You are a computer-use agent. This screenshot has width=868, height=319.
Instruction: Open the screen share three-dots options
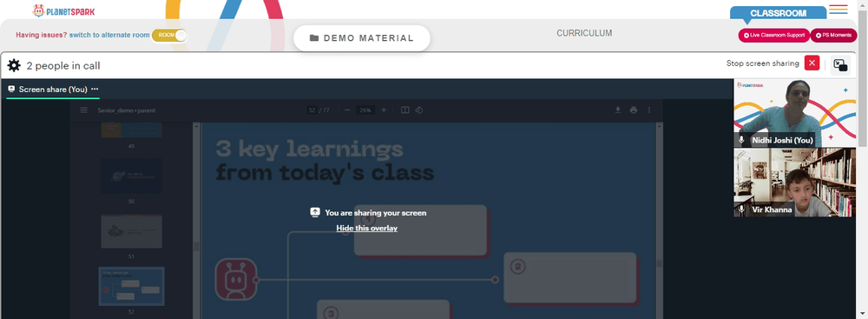[95, 89]
